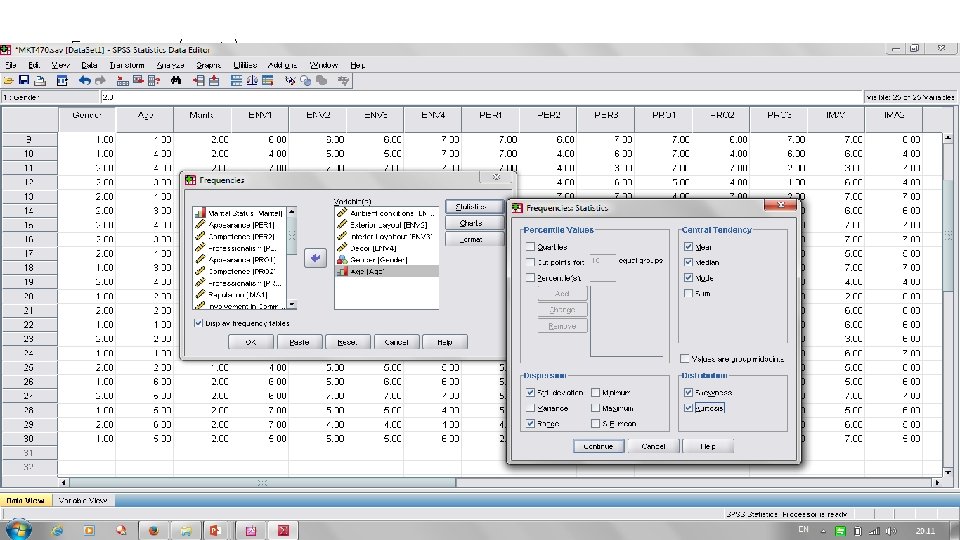Click the Find binoculars icon
The width and height of the screenshot is (960, 540).
pyautogui.click(x=175, y=80)
